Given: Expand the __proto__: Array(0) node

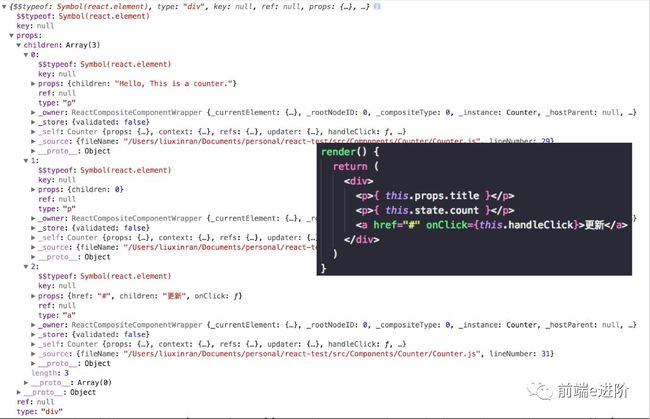Looking at the screenshot, I should point(26,383).
